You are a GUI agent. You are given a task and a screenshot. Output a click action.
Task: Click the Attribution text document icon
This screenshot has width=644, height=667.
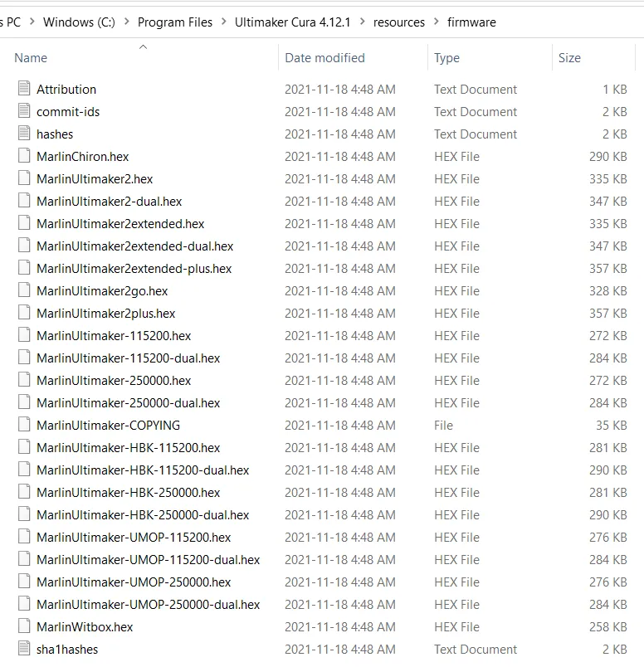[24, 89]
